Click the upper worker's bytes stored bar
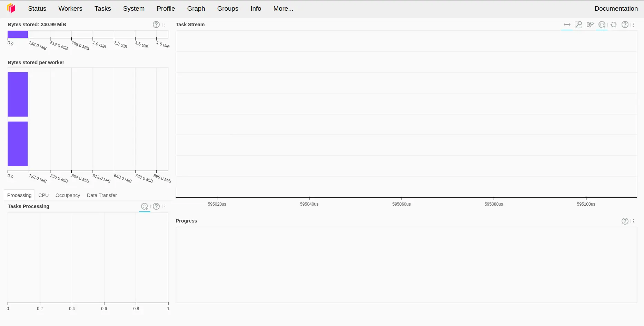Image resolution: width=644 pixels, height=326 pixels. [18, 94]
